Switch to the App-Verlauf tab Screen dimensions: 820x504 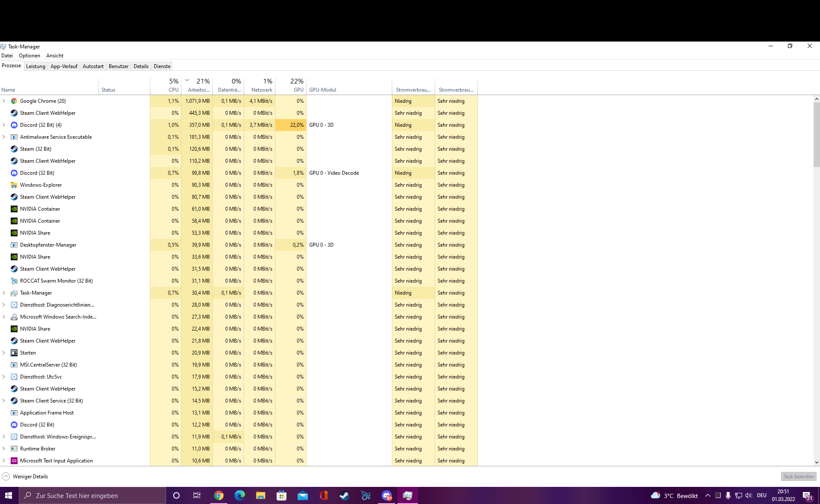tap(64, 66)
